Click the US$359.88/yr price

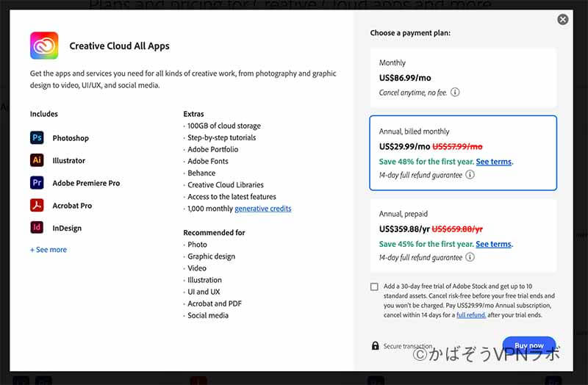(x=404, y=229)
